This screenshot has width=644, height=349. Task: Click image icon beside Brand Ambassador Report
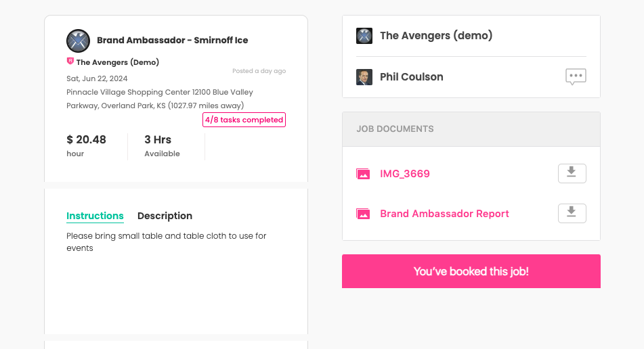363,214
